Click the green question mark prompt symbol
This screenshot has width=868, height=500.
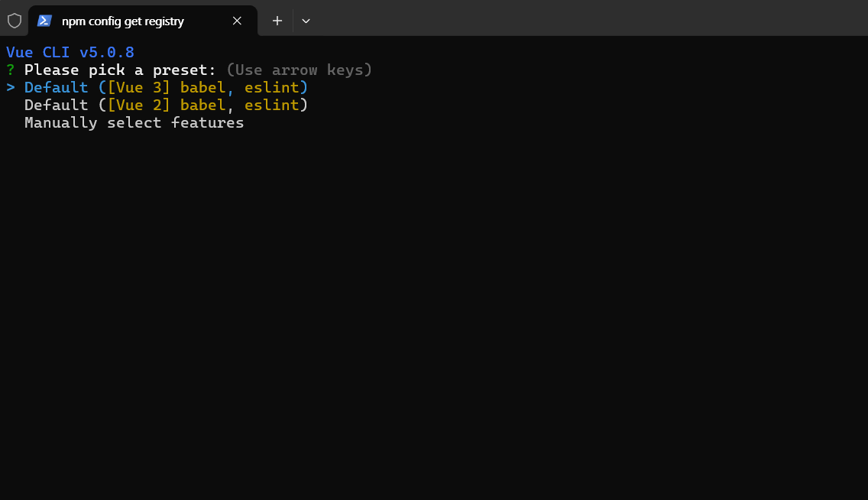tap(11, 70)
